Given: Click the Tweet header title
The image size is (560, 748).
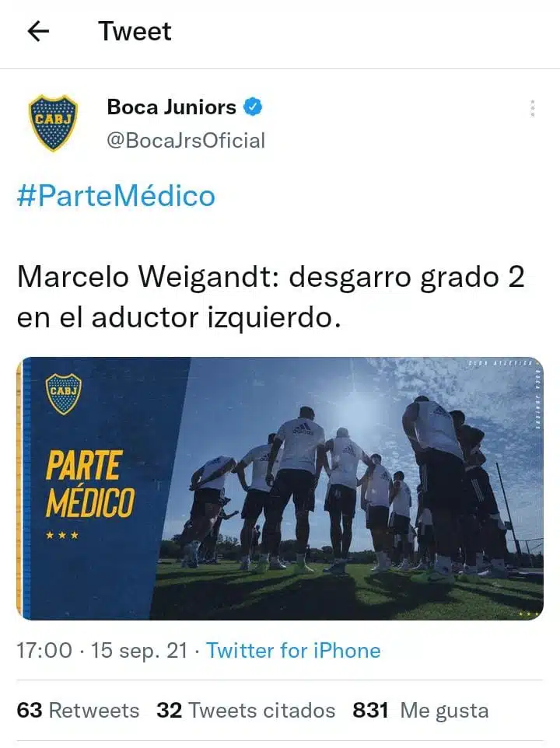Looking at the screenshot, I should click(x=135, y=31).
